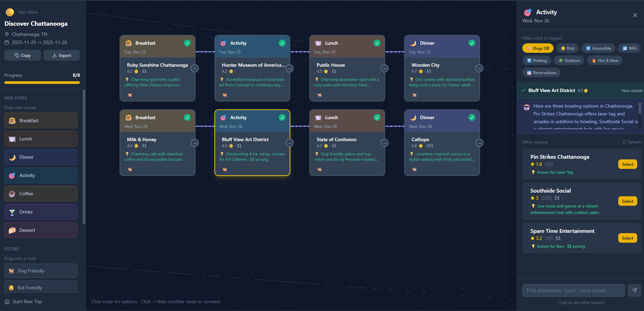Image resolution: width=644 pixels, height=311 pixels.
Task: Click the connect arrow on Hunter Museum card
Action: coord(290,68)
